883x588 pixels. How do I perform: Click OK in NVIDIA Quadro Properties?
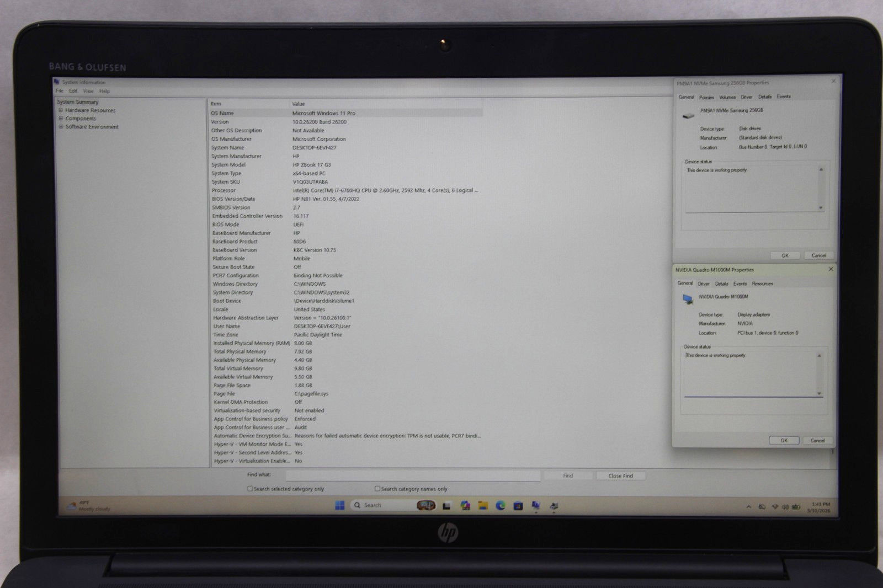point(784,440)
